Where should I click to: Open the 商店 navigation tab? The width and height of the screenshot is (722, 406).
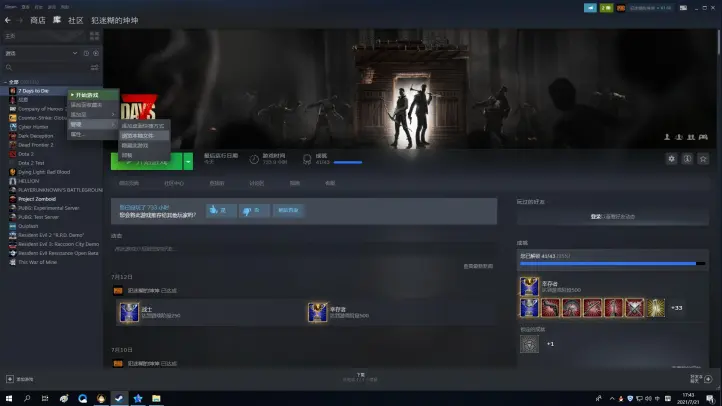(38, 20)
